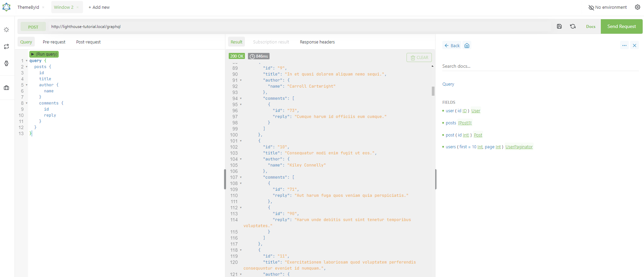Click the result pane scrollbar thumb

tap(433, 91)
